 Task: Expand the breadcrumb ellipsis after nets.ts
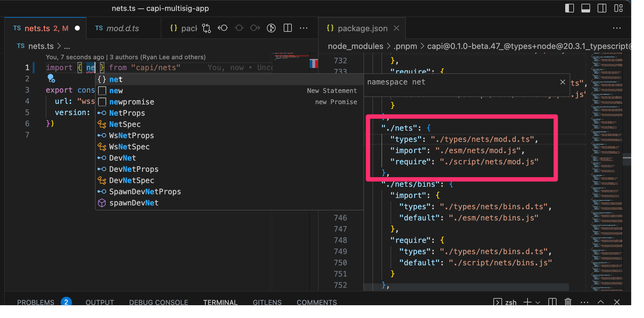pos(67,46)
